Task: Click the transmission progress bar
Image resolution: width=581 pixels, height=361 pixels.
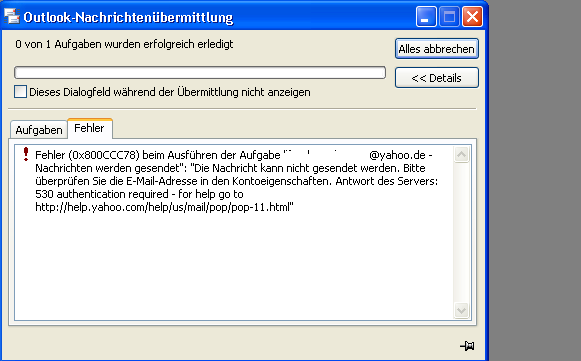Action: [x=200, y=72]
